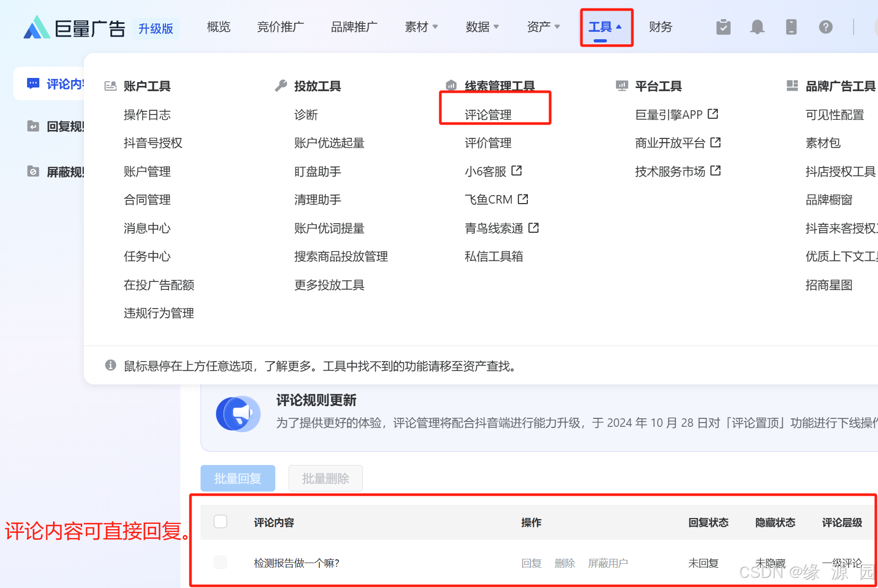Image resolution: width=878 pixels, height=588 pixels.
Task: Select 评论管理 in the tools menu
Action: 488,115
